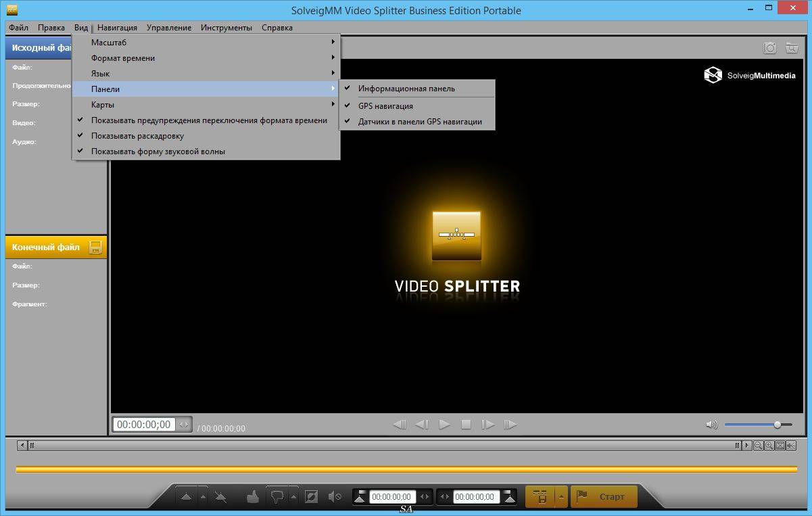Image resolution: width=812 pixels, height=516 pixels.
Task: Open dropdown arrow next to thumbs-down icon
Action: tap(293, 497)
